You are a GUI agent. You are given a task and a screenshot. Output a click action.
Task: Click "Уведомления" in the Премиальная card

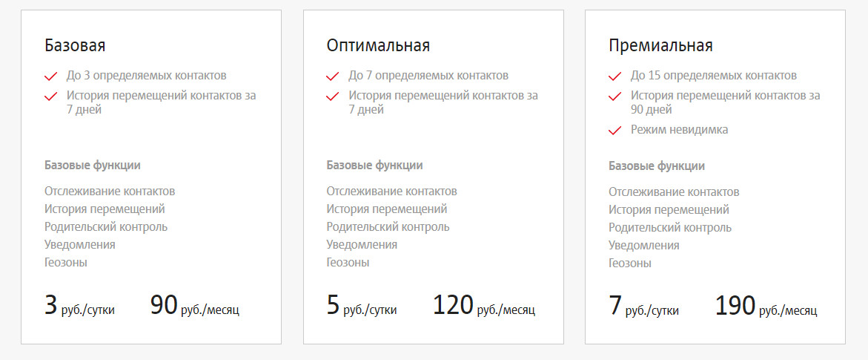(x=644, y=245)
